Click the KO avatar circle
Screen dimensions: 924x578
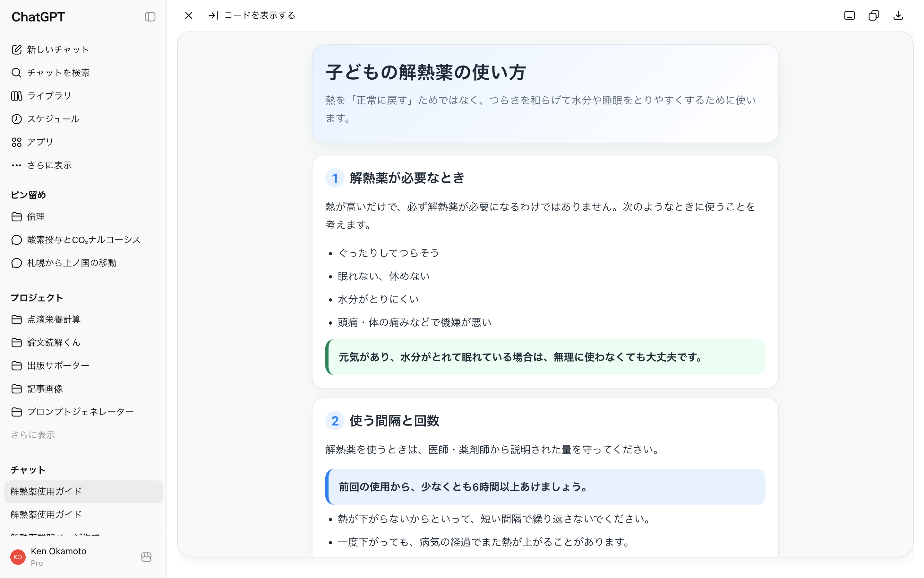click(18, 557)
